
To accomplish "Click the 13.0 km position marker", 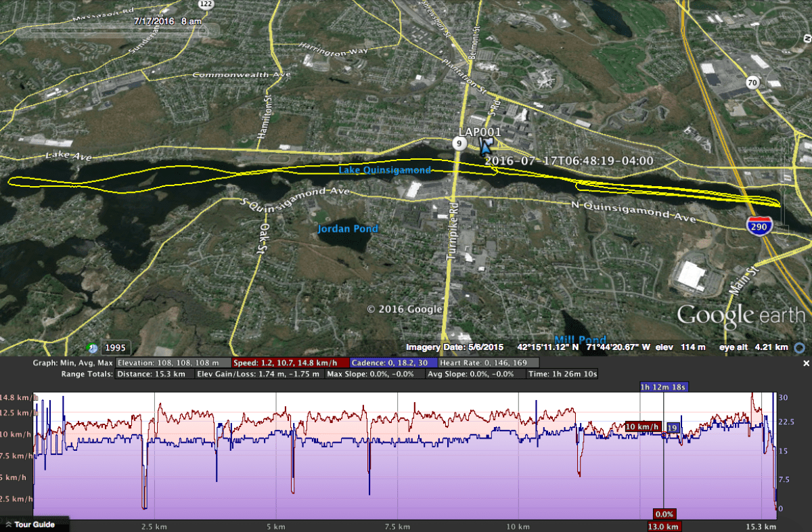I will tap(664, 526).
